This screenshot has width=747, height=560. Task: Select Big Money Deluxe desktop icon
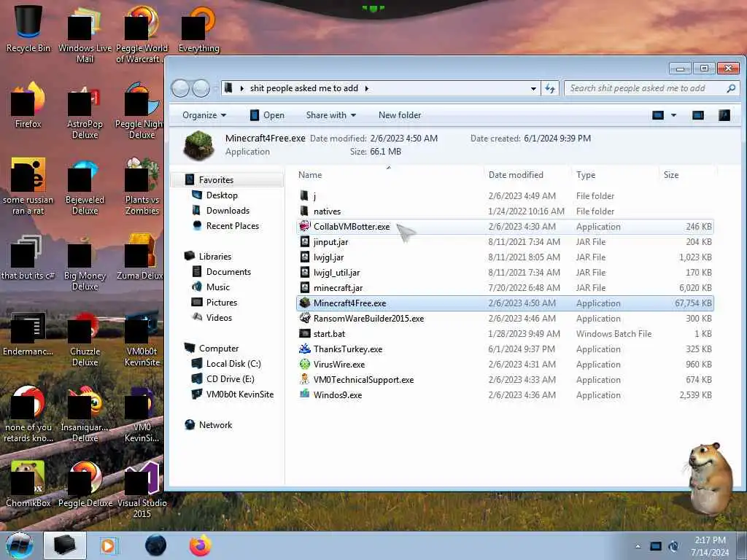(x=85, y=262)
